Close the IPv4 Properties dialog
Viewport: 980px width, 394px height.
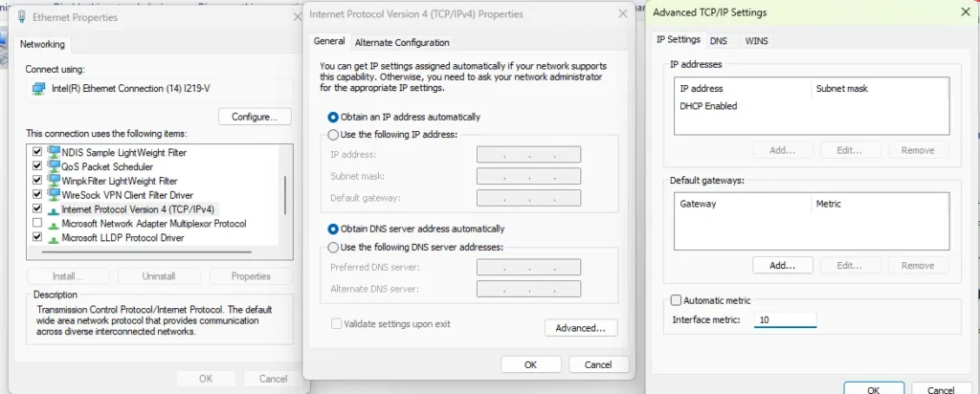point(622,13)
